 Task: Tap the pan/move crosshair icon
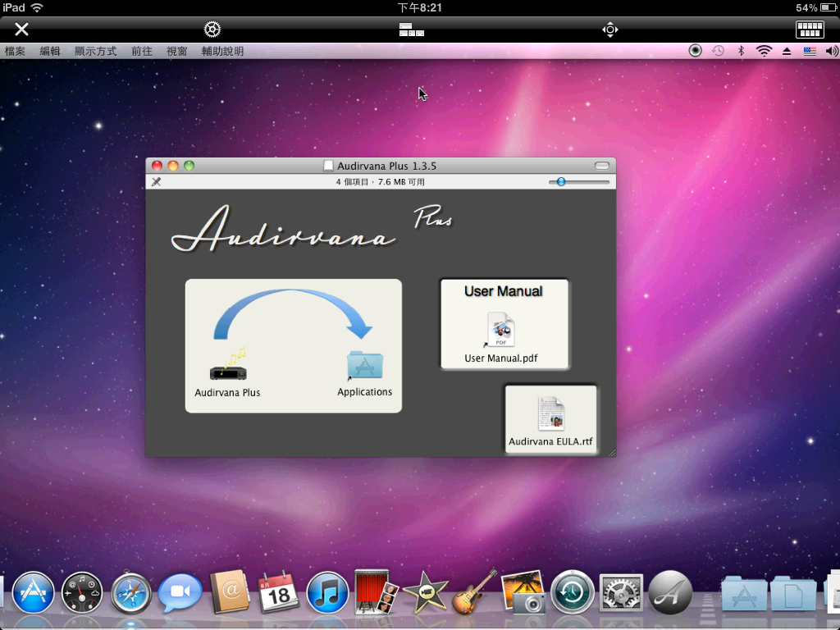[x=610, y=30]
